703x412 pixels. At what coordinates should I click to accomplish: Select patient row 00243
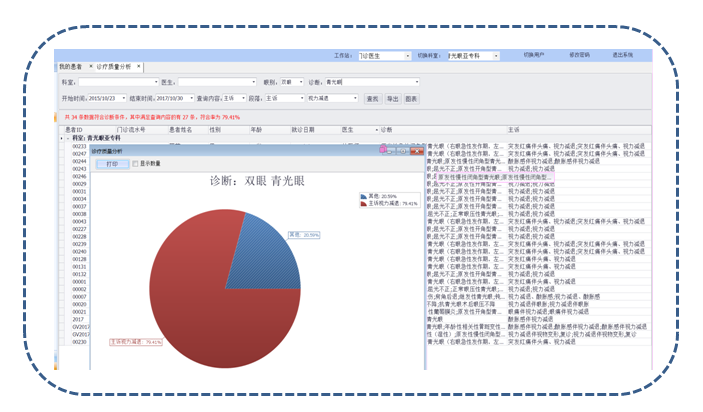point(79,169)
